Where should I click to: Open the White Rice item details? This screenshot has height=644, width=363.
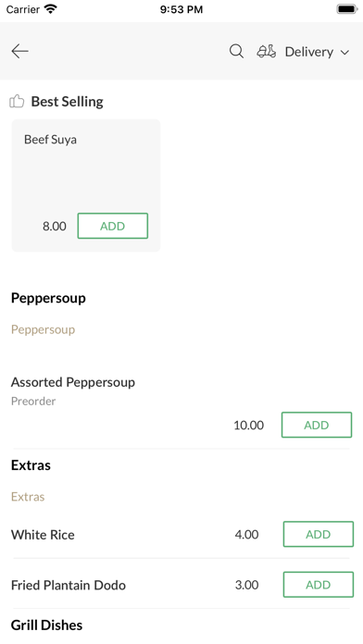point(43,535)
